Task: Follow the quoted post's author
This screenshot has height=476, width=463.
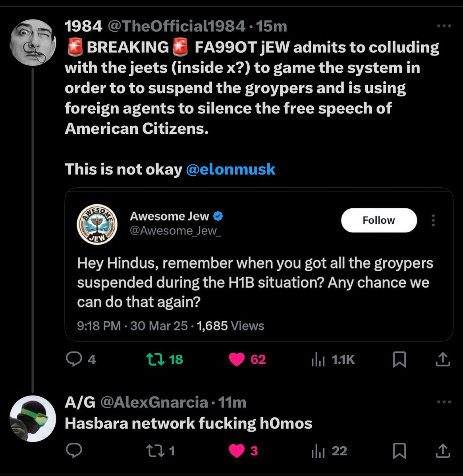Action: point(378,220)
